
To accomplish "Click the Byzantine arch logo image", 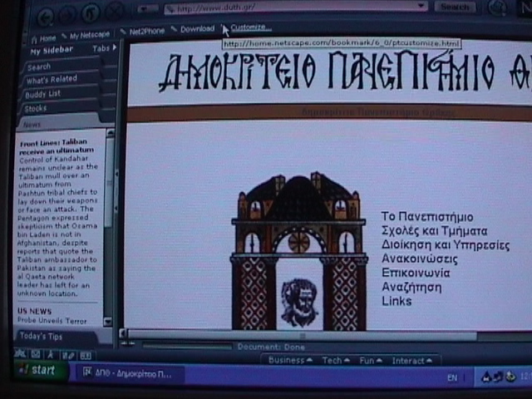I will [x=299, y=251].
